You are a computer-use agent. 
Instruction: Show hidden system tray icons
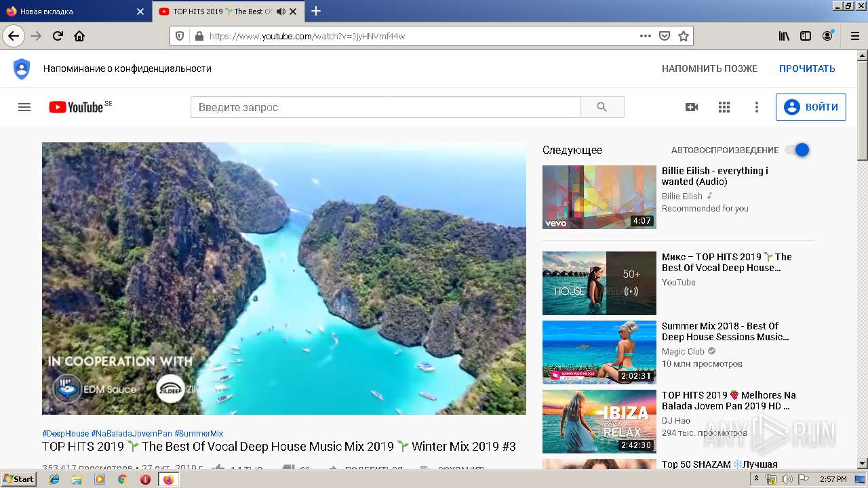[x=756, y=479]
